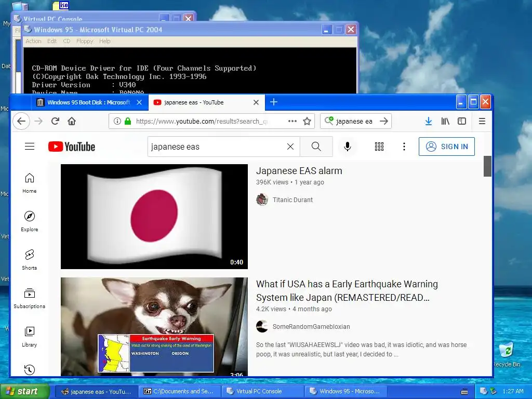Open Subscriptions in the YouTube sidebar

[x=30, y=298]
